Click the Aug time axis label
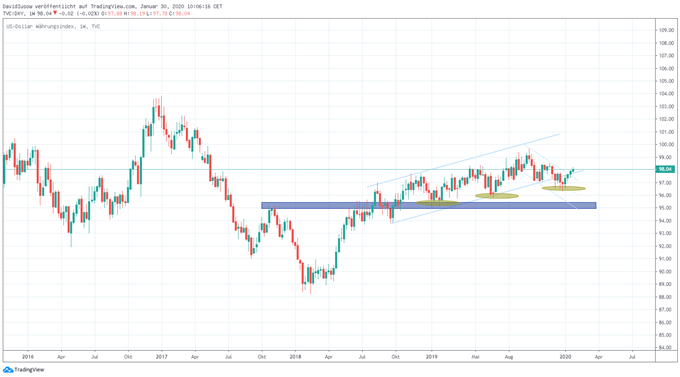 pos(509,357)
